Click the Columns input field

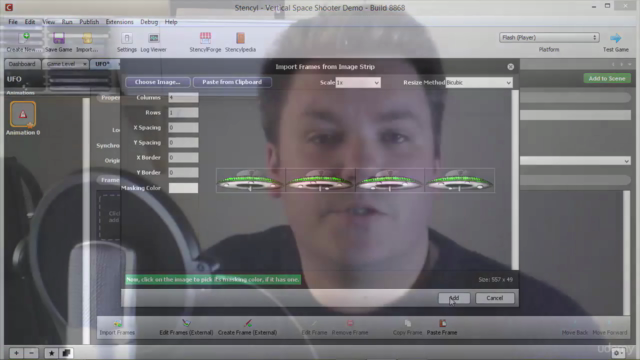(183, 98)
